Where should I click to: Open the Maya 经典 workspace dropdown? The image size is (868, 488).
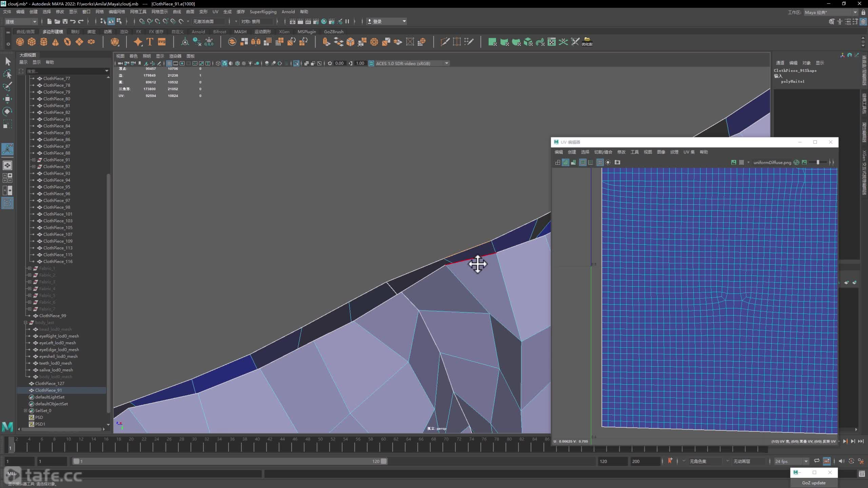[831, 12]
